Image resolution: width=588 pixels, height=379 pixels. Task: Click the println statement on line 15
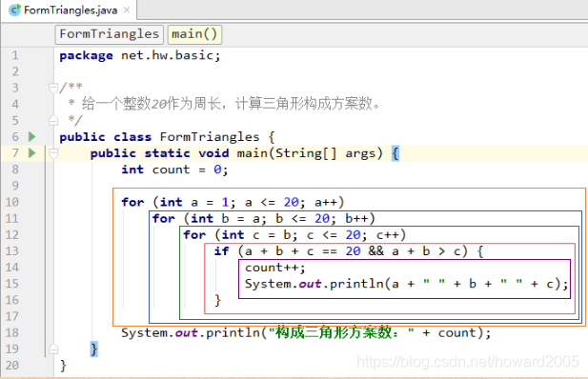(407, 284)
